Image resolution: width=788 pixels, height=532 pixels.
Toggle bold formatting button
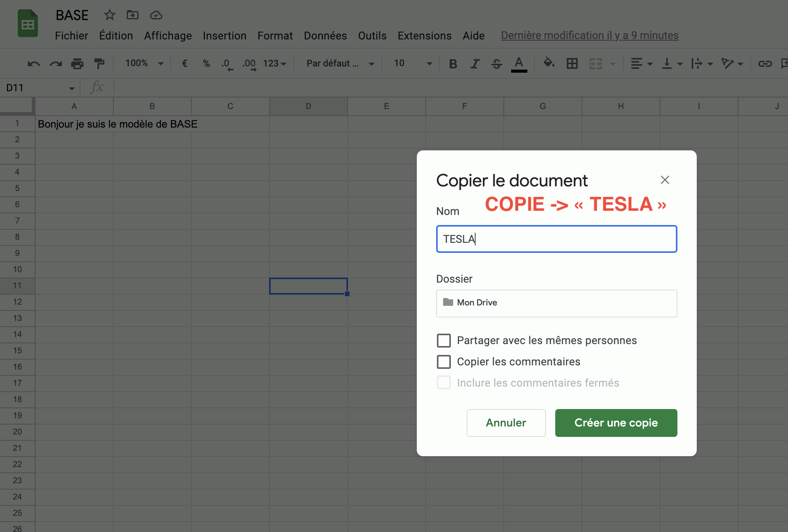click(453, 63)
